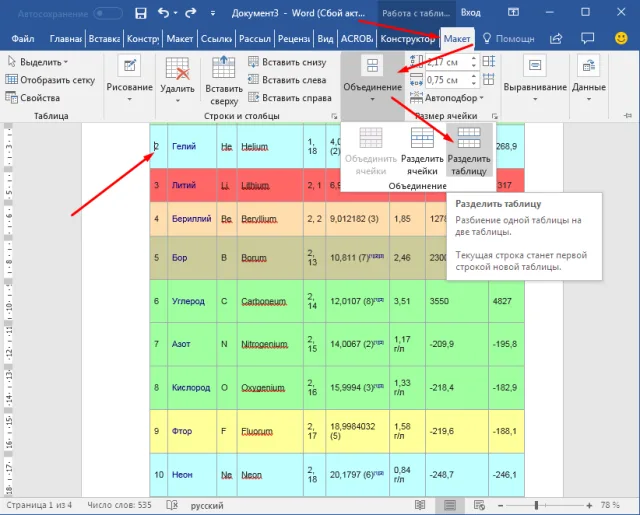Viewport: 640px width, 515px height.
Task: Open the Comments speech bubble icon
Action: coord(587,38)
